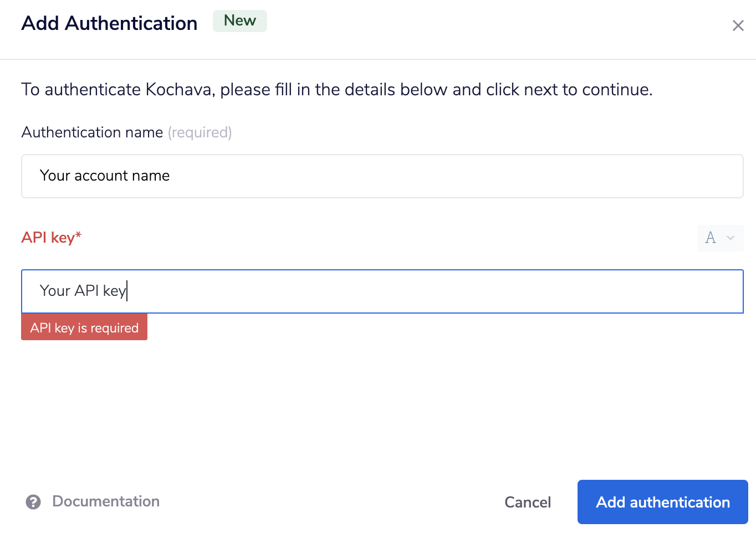The width and height of the screenshot is (756, 533).
Task: Open the Documentation link
Action: coord(105,501)
